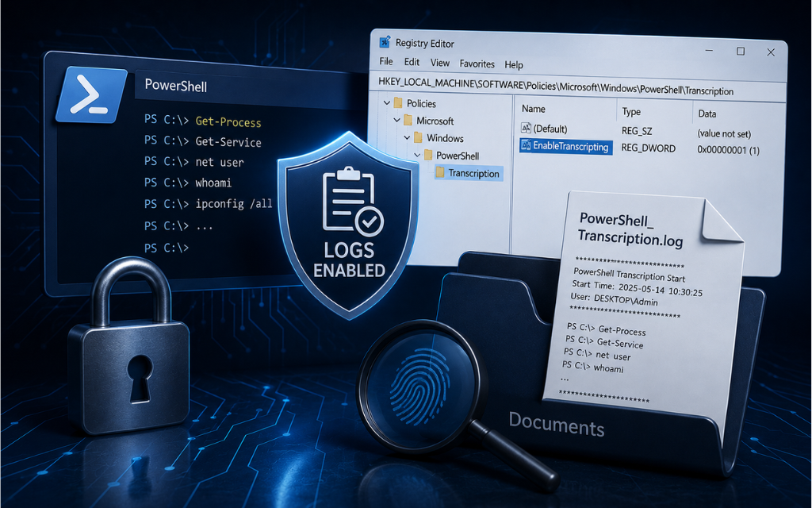Select the Policies key in the tree

[x=421, y=104]
